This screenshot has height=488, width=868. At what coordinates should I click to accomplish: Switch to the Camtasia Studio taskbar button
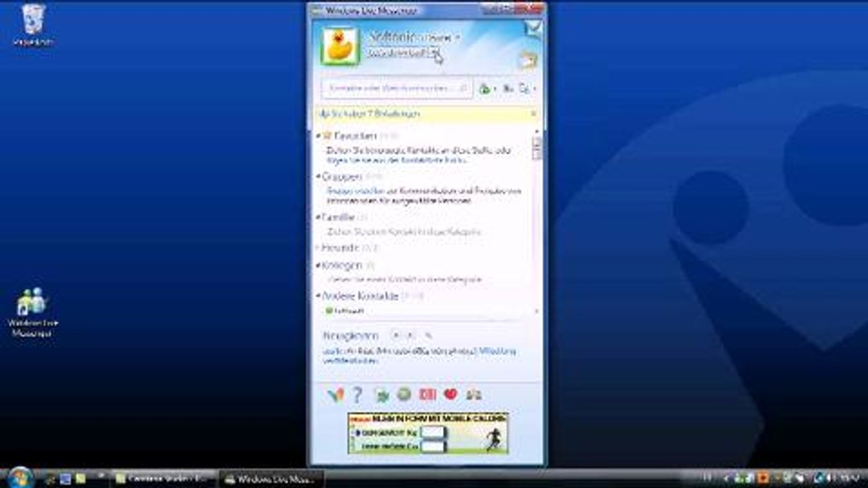tap(165, 479)
